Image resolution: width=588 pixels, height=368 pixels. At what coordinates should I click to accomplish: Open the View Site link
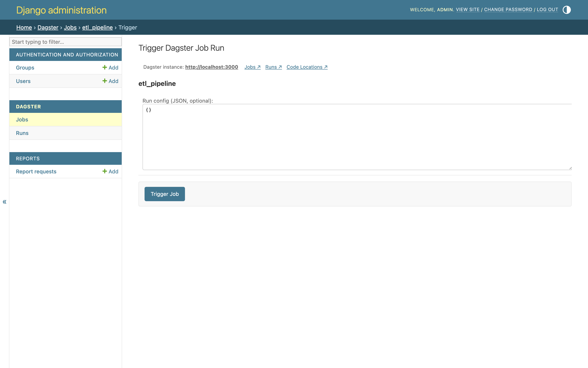point(468,9)
